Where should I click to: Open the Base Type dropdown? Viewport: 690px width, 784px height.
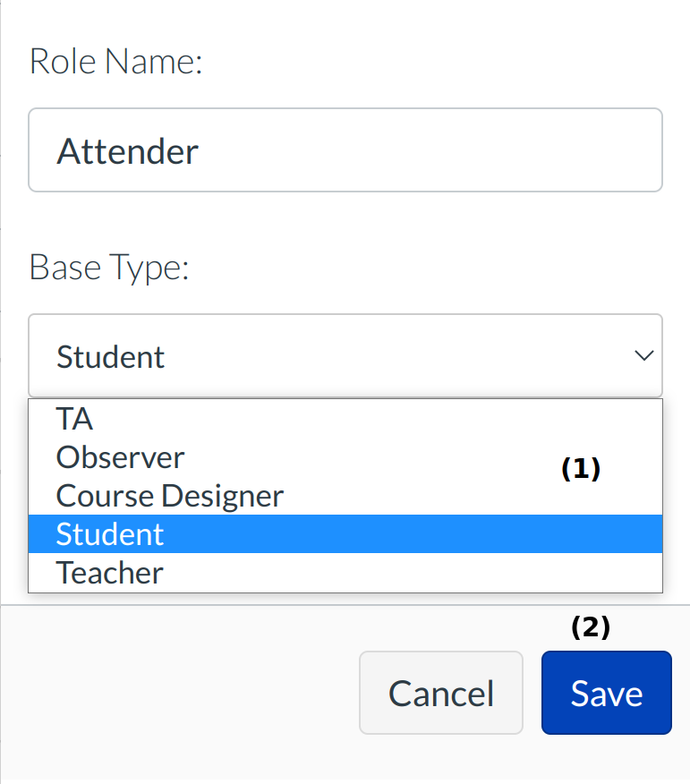click(345, 356)
